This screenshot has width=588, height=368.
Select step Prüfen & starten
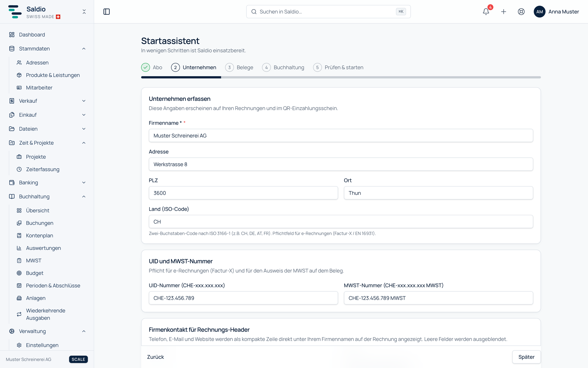click(x=338, y=67)
